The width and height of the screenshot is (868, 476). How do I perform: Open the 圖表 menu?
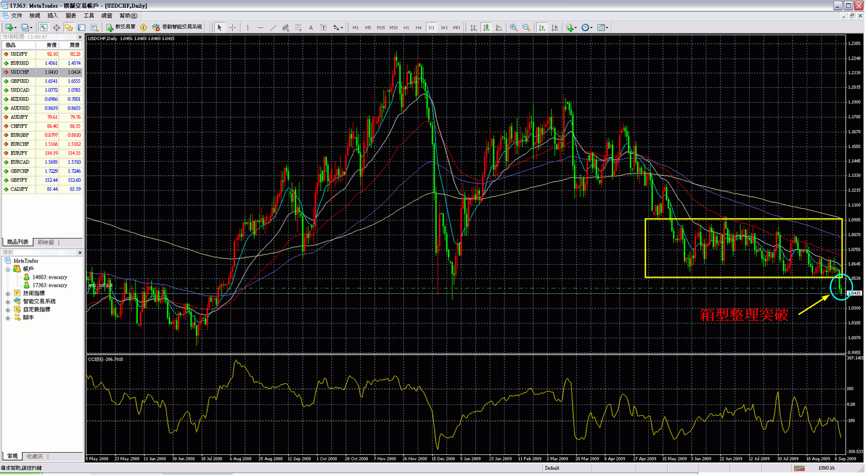pos(71,16)
